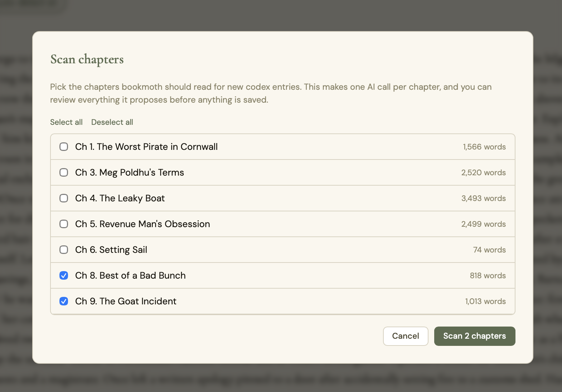Click the chapter title 'Ch 8. Best of a Bad Bunch'
Viewport: 562px width, 392px height.
coord(130,275)
